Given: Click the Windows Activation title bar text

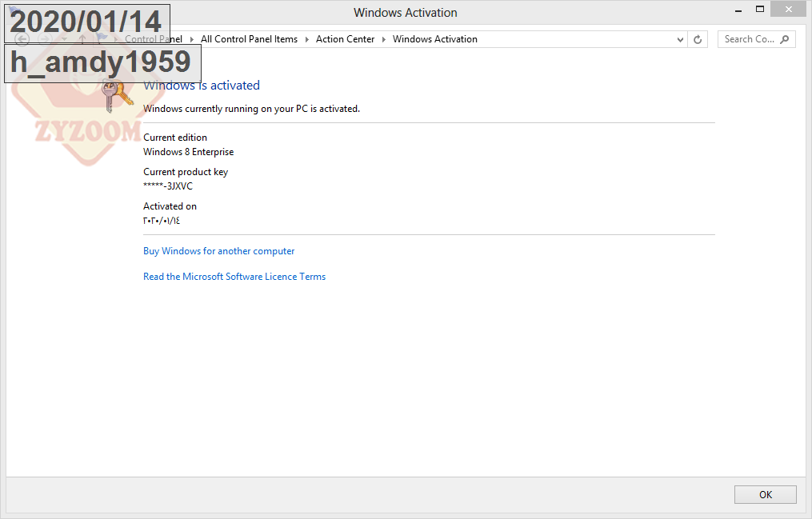Looking at the screenshot, I should 406,13.
